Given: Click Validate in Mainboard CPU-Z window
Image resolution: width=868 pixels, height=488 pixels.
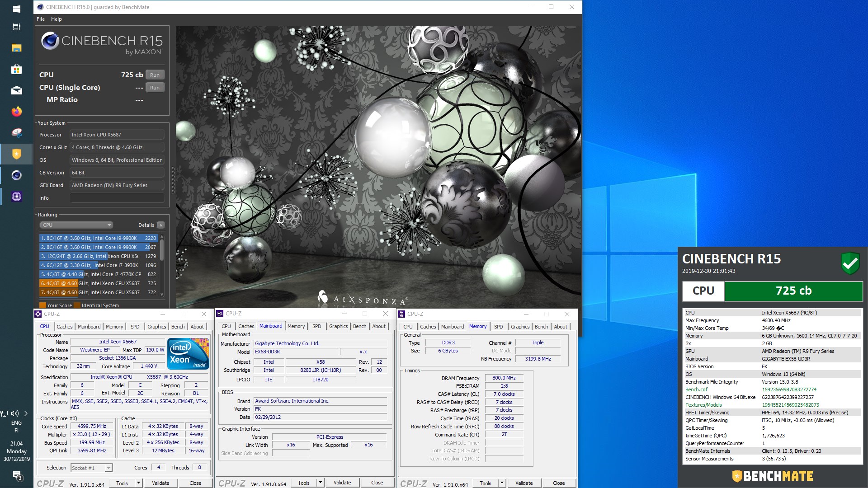Looking at the screenshot, I should (342, 483).
